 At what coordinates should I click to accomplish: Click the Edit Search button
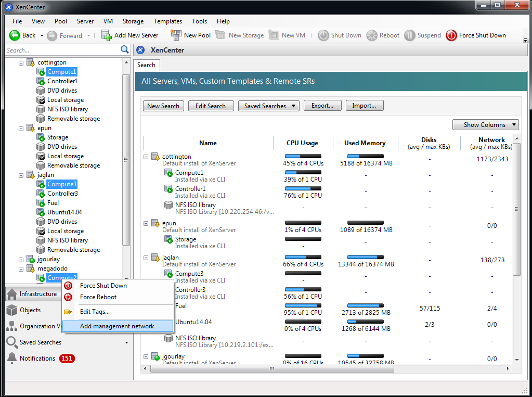click(x=211, y=106)
